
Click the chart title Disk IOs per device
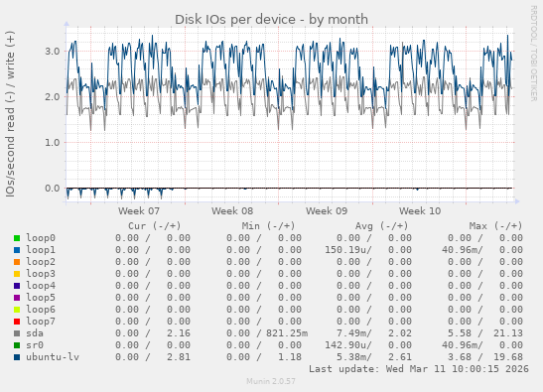pos(271,20)
